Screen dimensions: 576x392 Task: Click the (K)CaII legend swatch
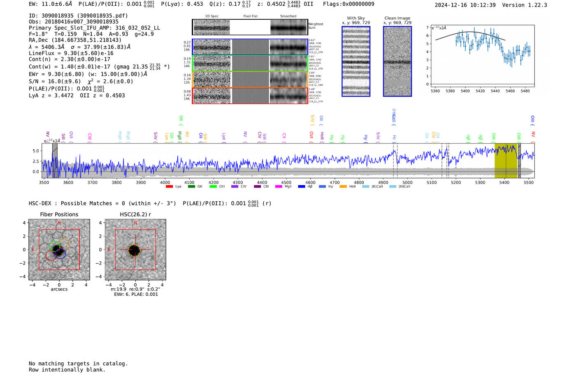point(366,187)
